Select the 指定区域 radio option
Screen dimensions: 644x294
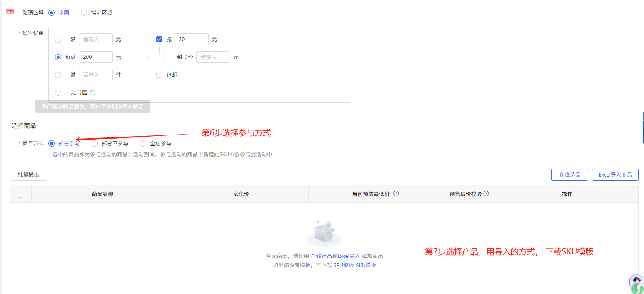click(84, 13)
